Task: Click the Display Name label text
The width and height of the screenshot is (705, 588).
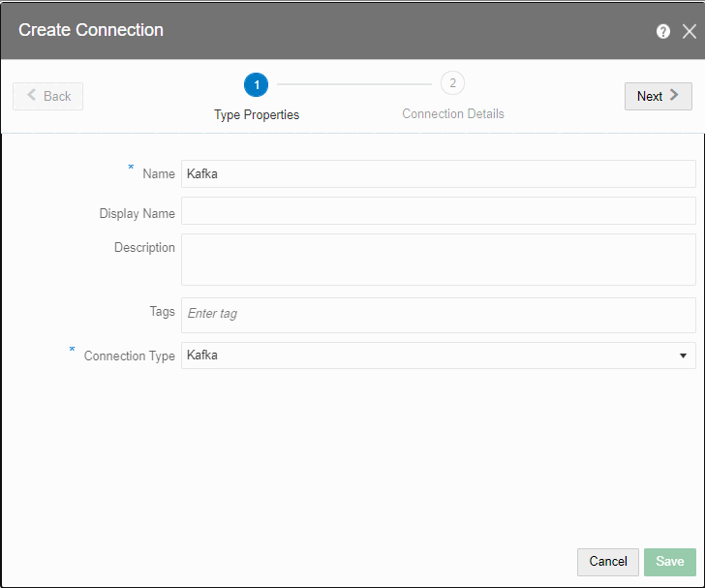Action: [137, 213]
